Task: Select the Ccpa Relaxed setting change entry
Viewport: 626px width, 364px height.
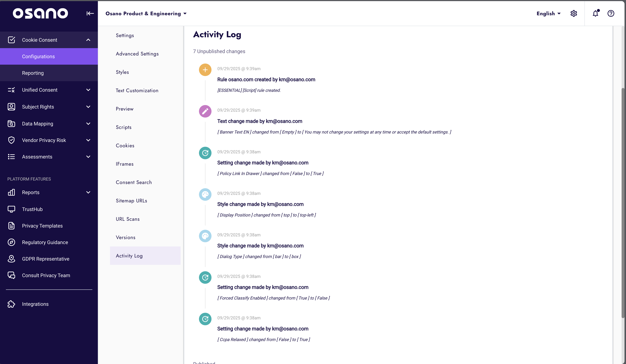Action: [x=263, y=329]
